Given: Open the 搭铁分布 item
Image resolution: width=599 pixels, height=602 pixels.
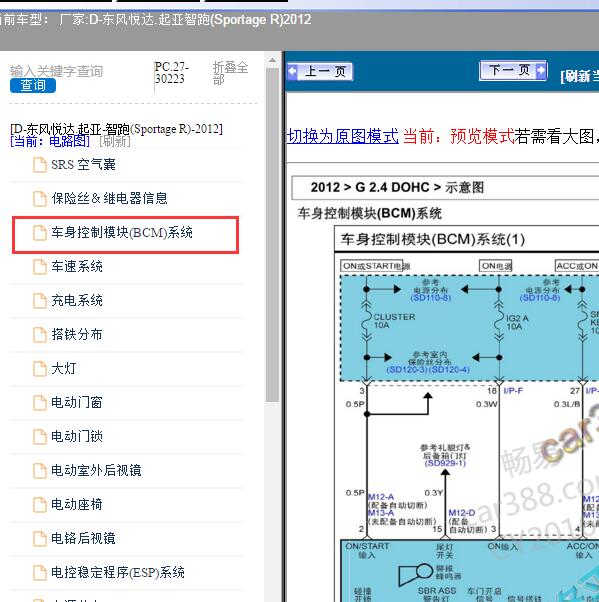Looking at the screenshot, I should (x=77, y=334).
